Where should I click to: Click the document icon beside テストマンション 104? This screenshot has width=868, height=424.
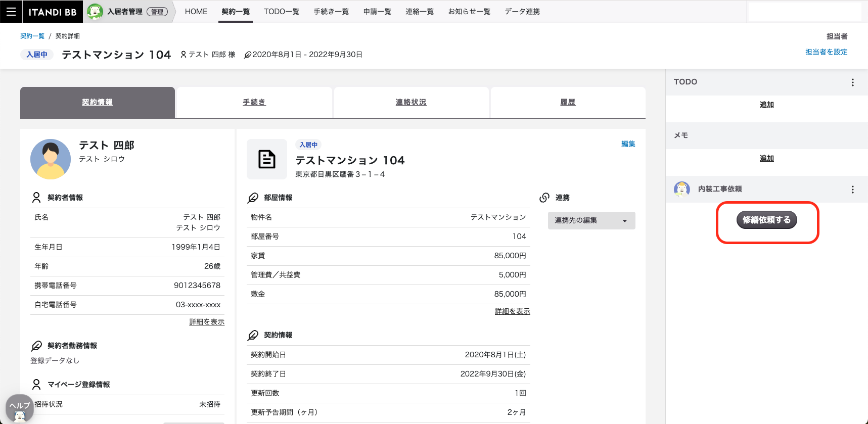(x=267, y=159)
